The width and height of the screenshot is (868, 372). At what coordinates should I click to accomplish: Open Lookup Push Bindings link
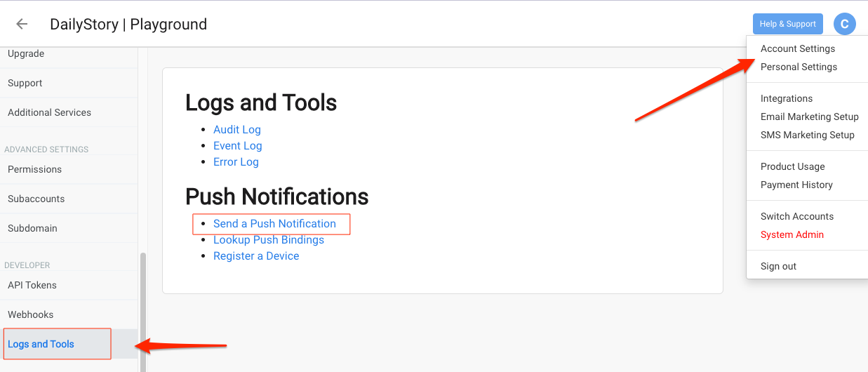pyautogui.click(x=269, y=240)
